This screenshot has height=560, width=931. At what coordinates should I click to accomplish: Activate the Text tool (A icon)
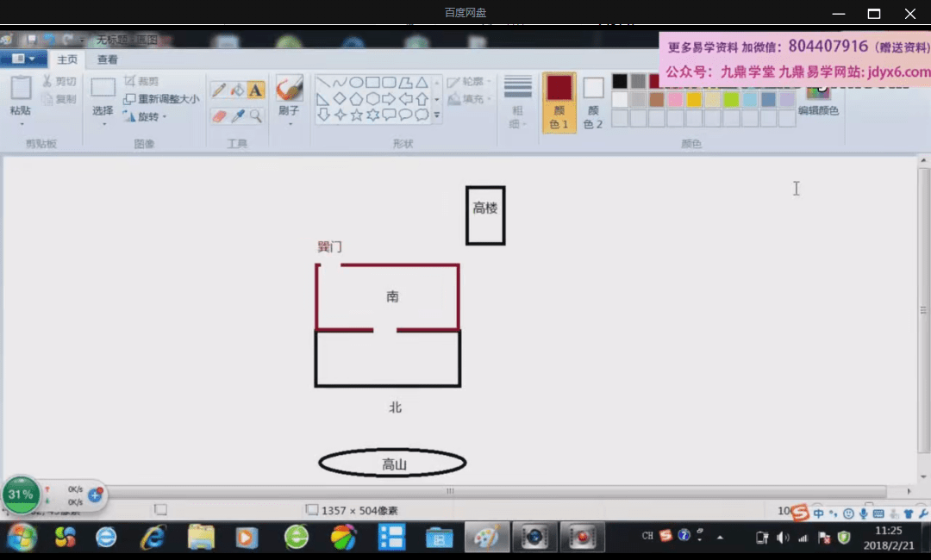(x=256, y=90)
